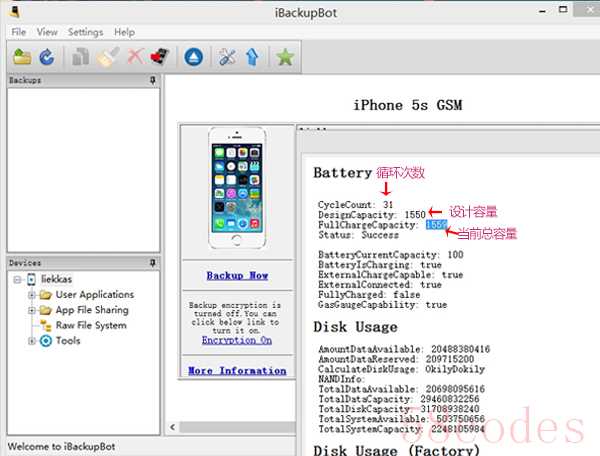Click ExternalConnected: true text

point(380,285)
